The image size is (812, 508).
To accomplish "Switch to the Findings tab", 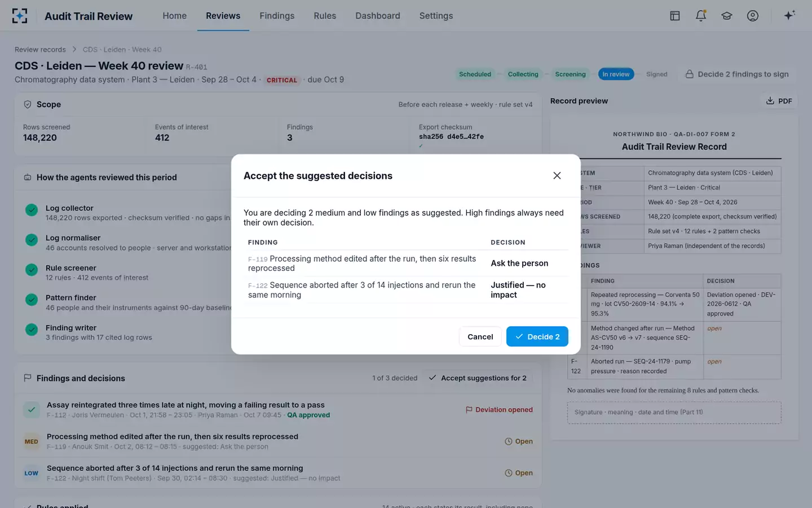I will [x=277, y=16].
